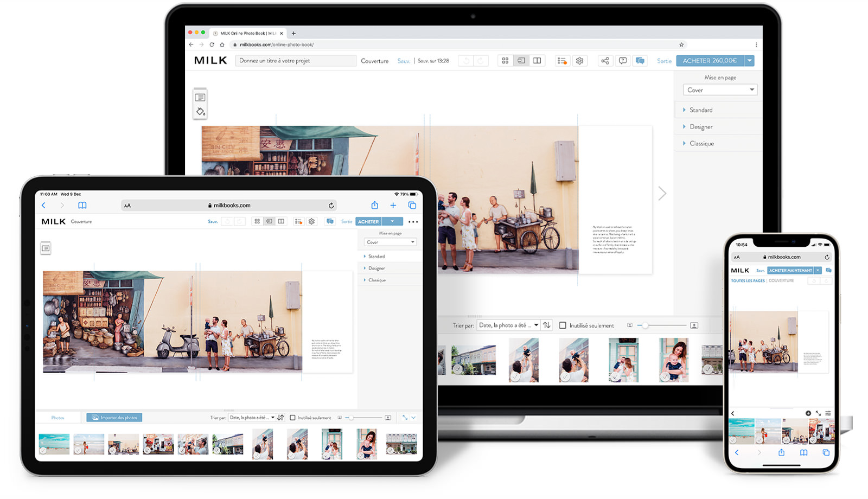The width and height of the screenshot is (868, 499).
Task: Expand 'Designer' layouts on laptop
Action: [718, 127]
